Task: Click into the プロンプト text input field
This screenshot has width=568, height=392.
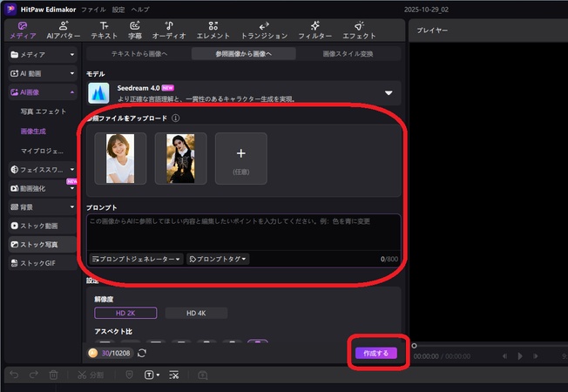Action: click(x=244, y=233)
